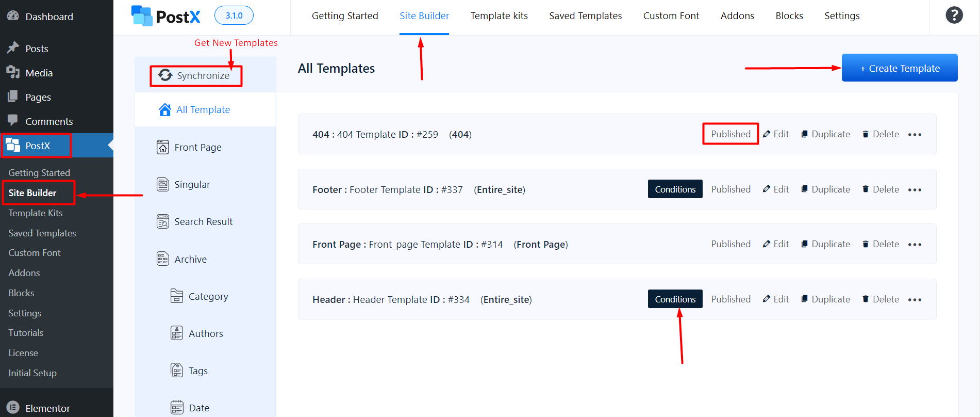Duplicate the Front Page template
The width and height of the screenshot is (980, 417).
coord(825,244)
